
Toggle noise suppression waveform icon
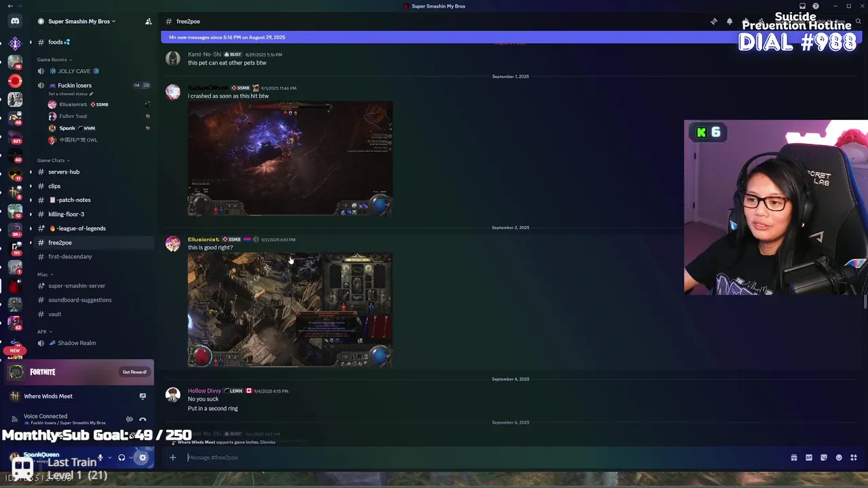130,420
